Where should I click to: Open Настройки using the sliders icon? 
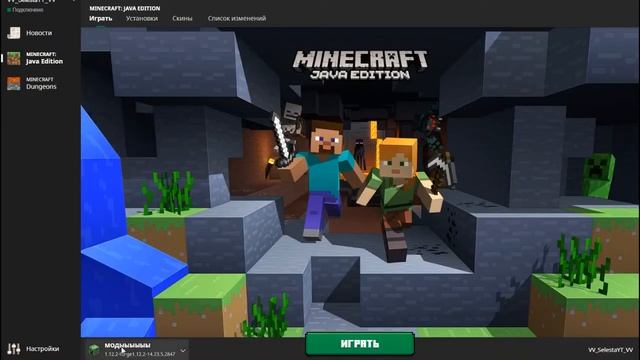(13, 349)
